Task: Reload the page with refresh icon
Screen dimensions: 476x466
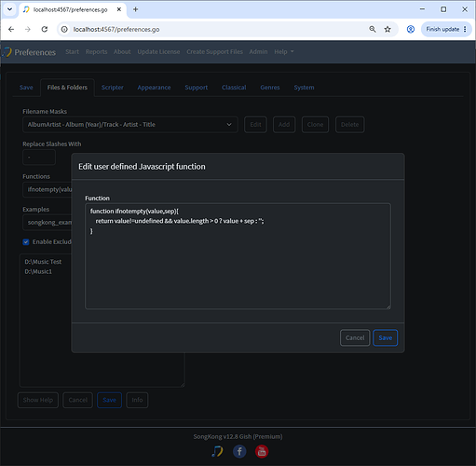Action: [x=45, y=29]
